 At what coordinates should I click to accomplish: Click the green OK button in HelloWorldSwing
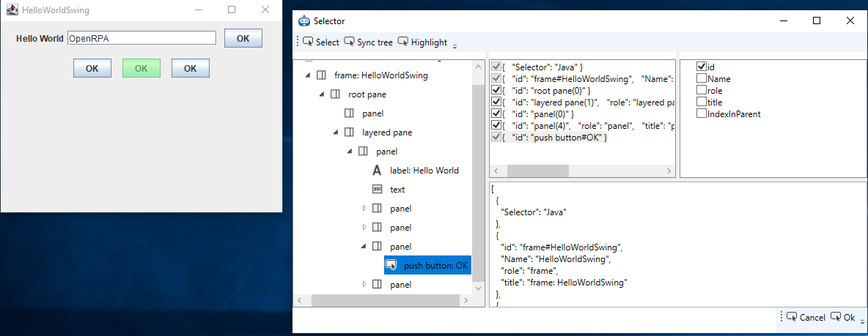point(141,69)
